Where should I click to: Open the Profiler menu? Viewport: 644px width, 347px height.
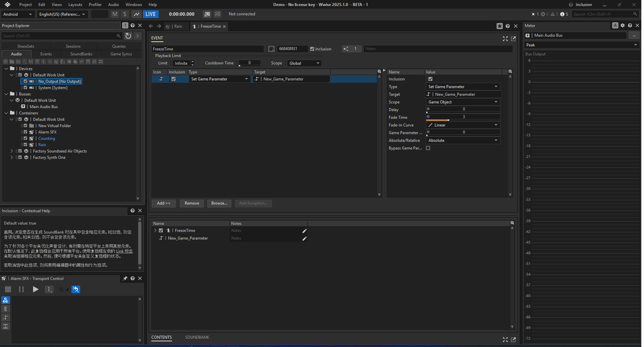[x=95, y=5]
